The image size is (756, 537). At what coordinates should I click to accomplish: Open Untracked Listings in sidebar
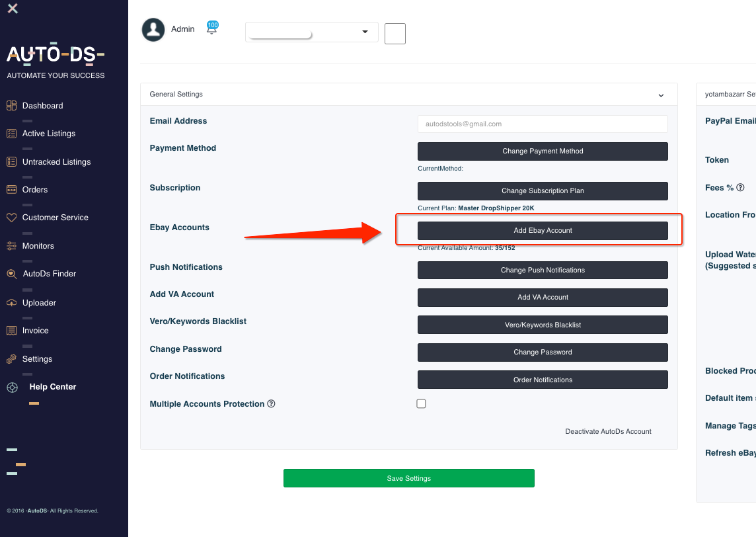coord(56,161)
